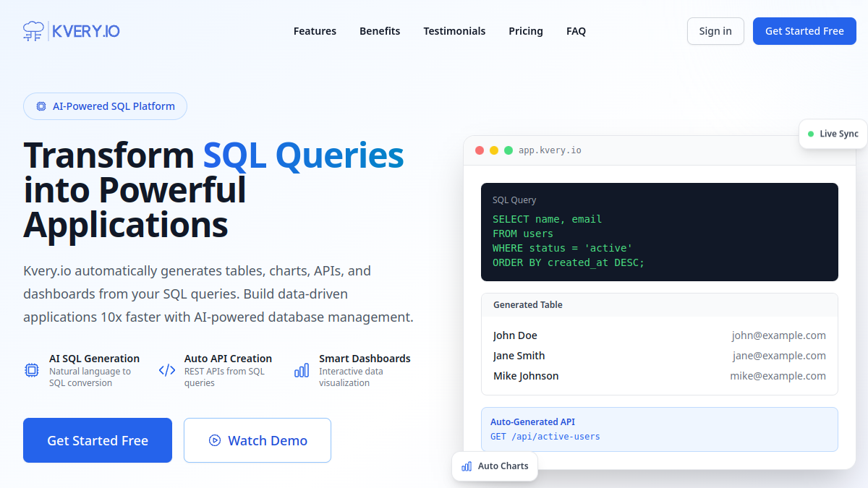
Task: Click the green Live Sync status dot
Action: coord(812,134)
